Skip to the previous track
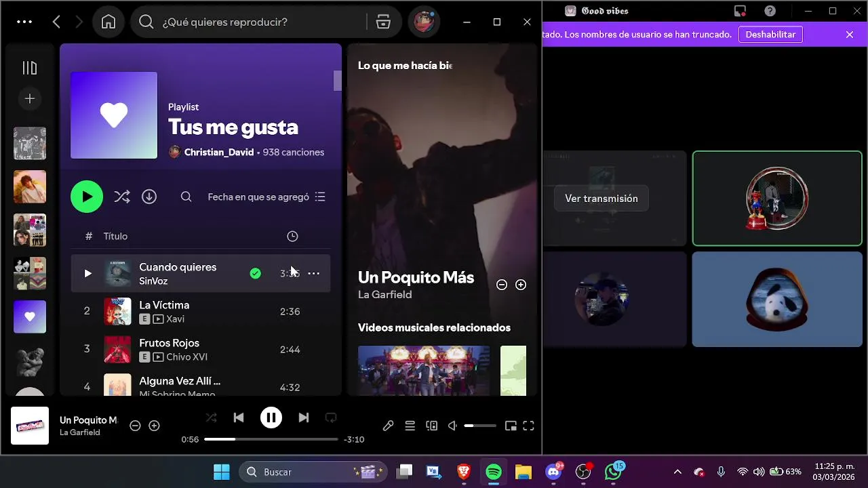This screenshot has width=868, height=488. (x=239, y=418)
